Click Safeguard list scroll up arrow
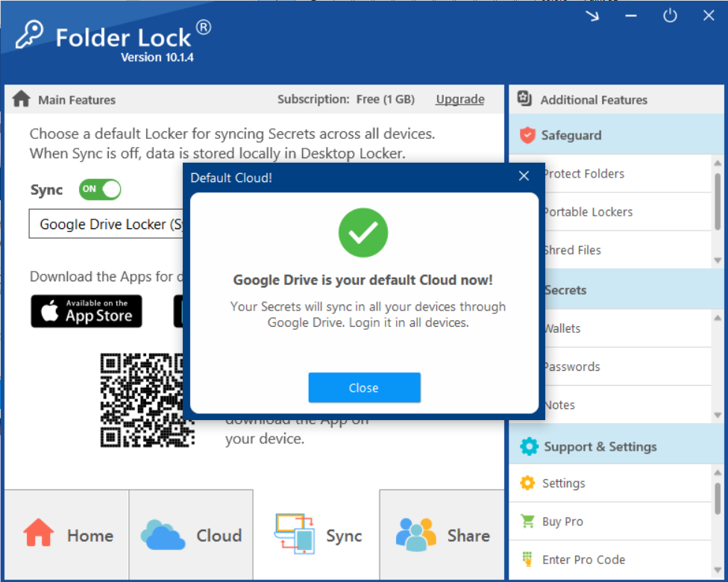The height and width of the screenshot is (582, 728). [718, 163]
